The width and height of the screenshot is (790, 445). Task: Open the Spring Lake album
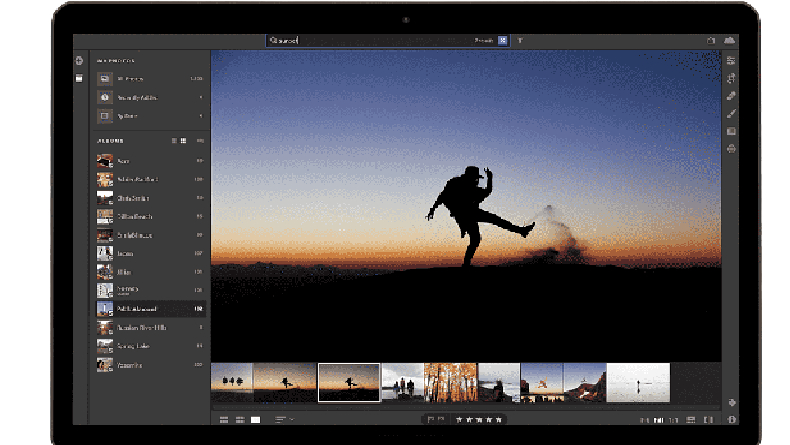coord(150,346)
